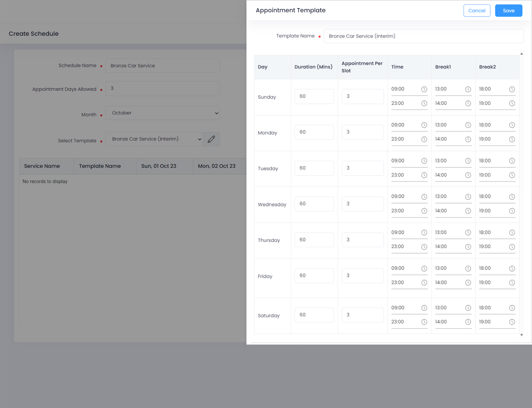
Task: Click clock icon for Tuesday Break1 13:00
Action: tap(468, 161)
